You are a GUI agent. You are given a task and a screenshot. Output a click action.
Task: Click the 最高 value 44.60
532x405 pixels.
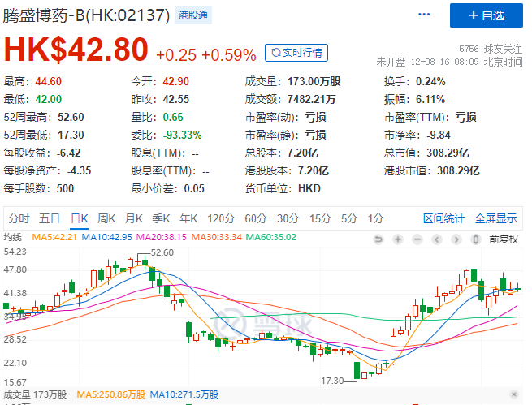click(48, 81)
